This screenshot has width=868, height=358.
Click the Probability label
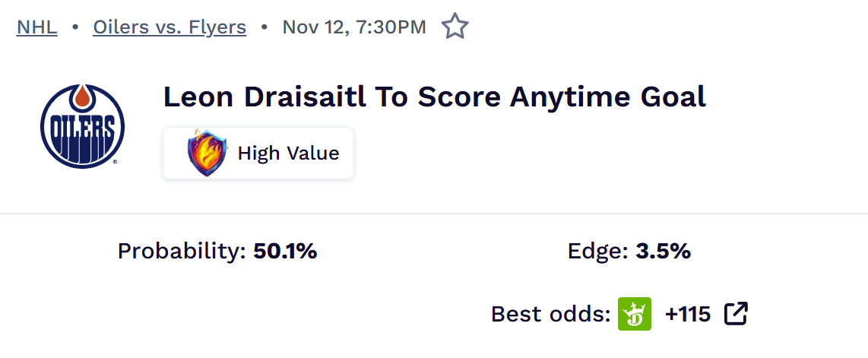point(182,252)
